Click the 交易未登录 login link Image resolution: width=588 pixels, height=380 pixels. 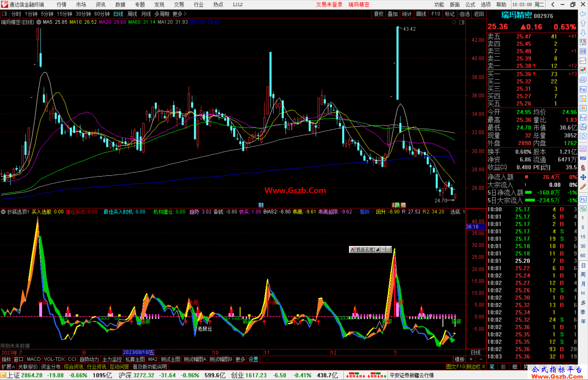(x=329, y=4)
